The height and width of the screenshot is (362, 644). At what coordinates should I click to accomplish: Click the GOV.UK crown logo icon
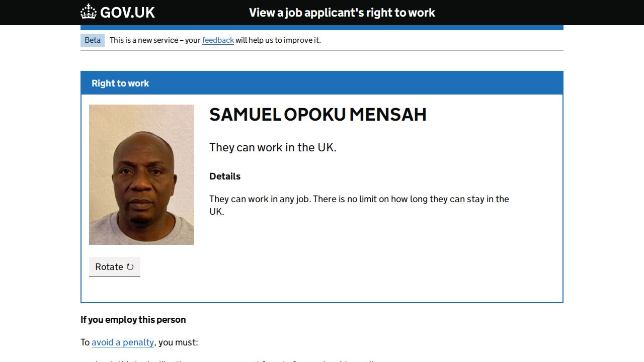[x=89, y=12]
